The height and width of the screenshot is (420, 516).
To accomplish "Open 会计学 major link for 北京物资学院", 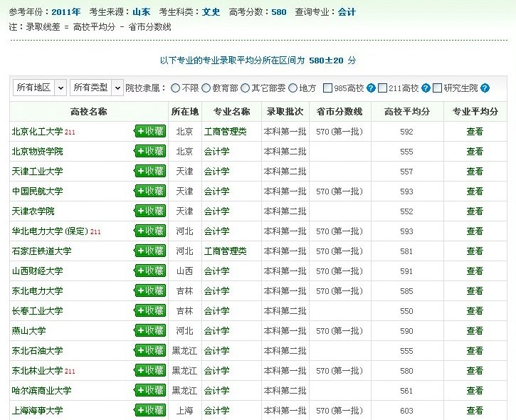I will point(216,152).
